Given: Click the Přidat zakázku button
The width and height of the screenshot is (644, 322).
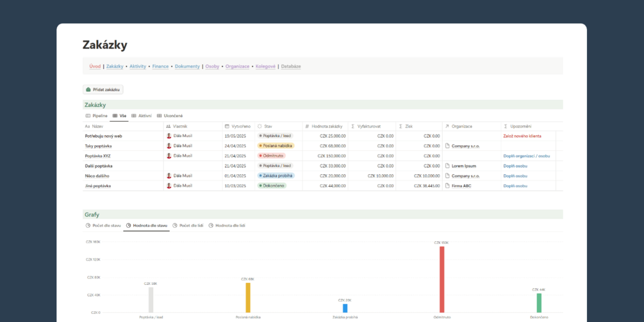Looking at the screenshot, I should 103,90.
